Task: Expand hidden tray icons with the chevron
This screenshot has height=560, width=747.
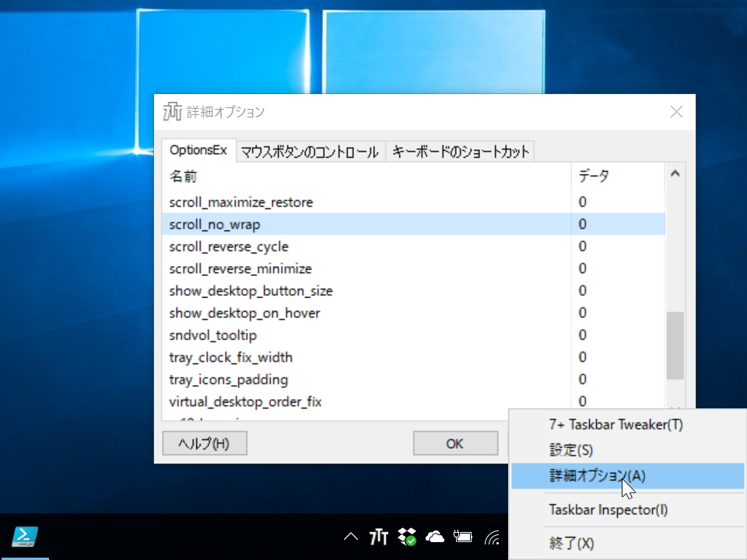Action: coord(351,536)
